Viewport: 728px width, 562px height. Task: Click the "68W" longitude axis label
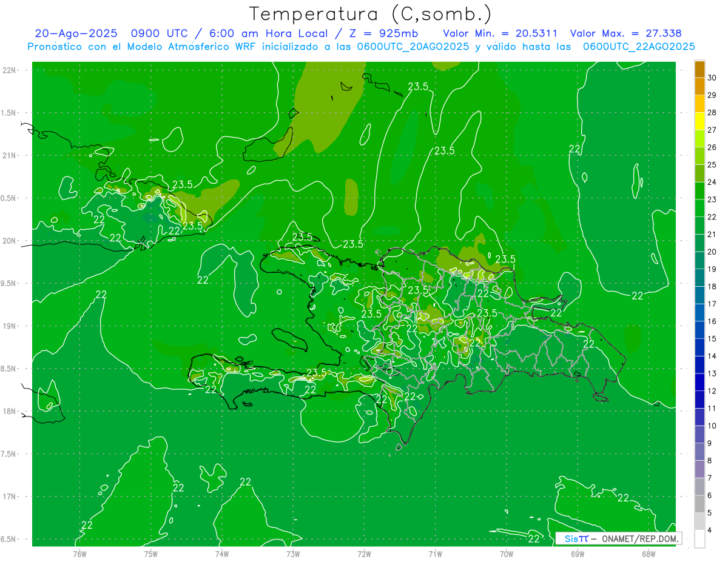(x=648, y=554)
